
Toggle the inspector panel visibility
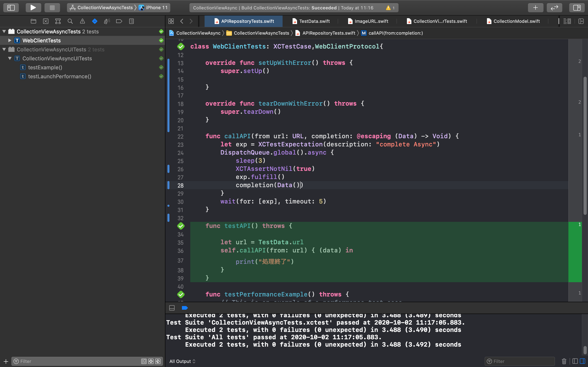click(577, 8)
